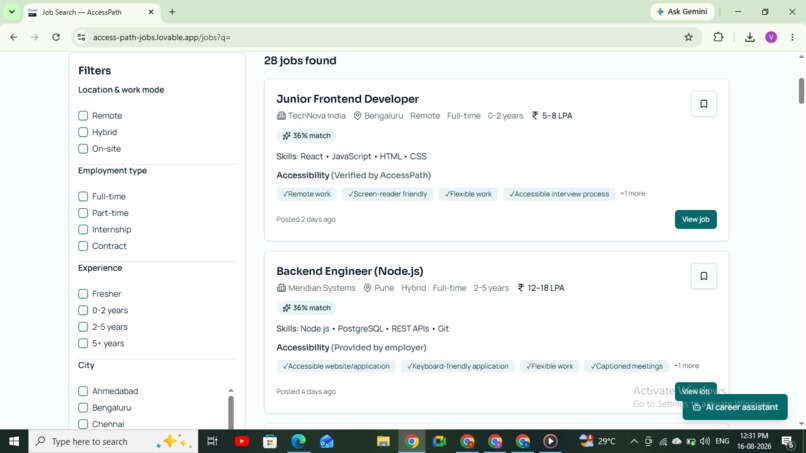Screen dimensions: 806x453
Task: Open the media player taskbar icon
Action: click(550, 441)
